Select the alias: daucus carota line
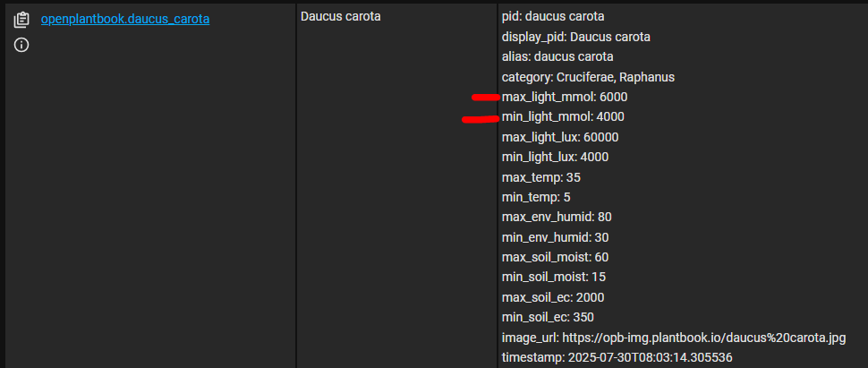Screen dimensions: 868x368 tap(557, 57)
